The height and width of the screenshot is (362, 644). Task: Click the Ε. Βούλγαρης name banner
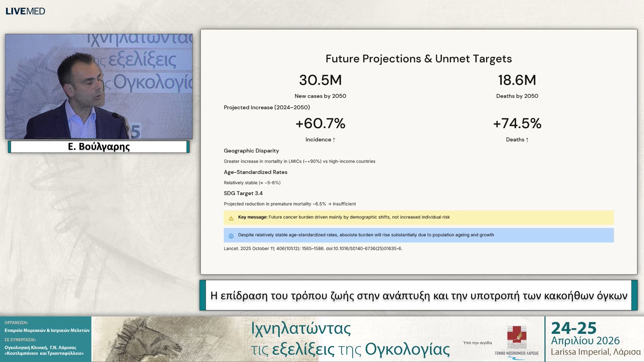tap(99, 146)
